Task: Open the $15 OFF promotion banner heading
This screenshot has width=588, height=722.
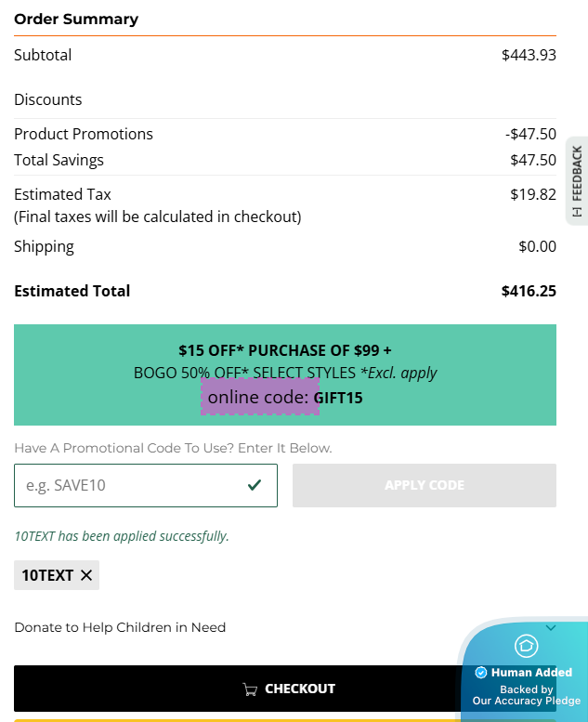Action: tap(285, 350)
